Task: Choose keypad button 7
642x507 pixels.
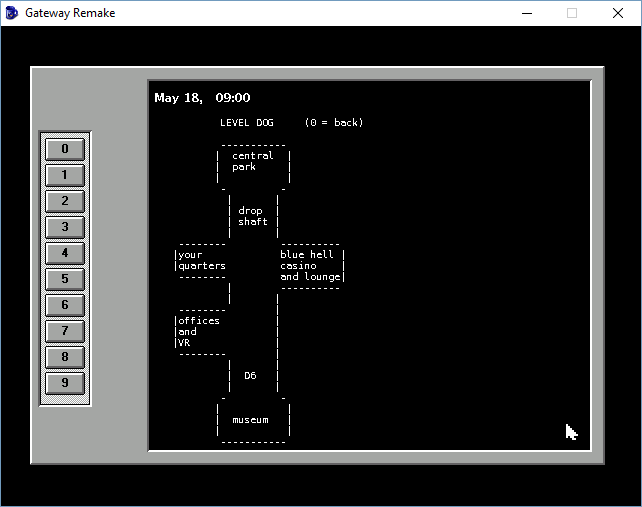Action: pos(65,331)
